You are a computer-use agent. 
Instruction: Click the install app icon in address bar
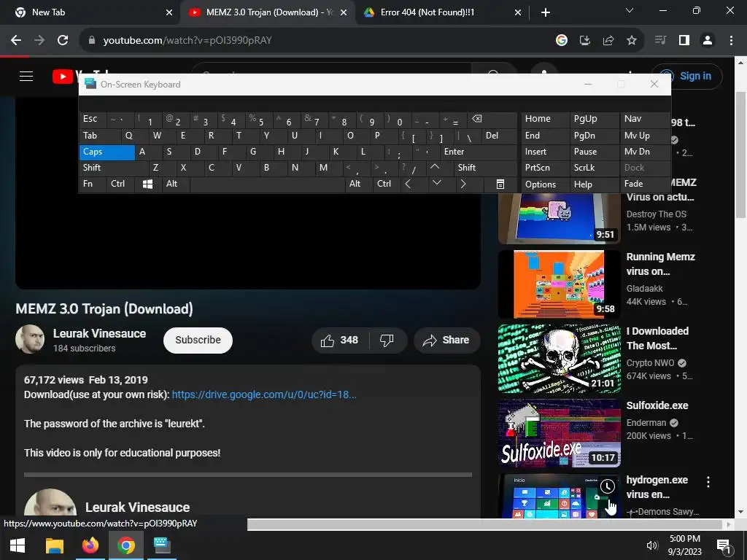point(585,41)
